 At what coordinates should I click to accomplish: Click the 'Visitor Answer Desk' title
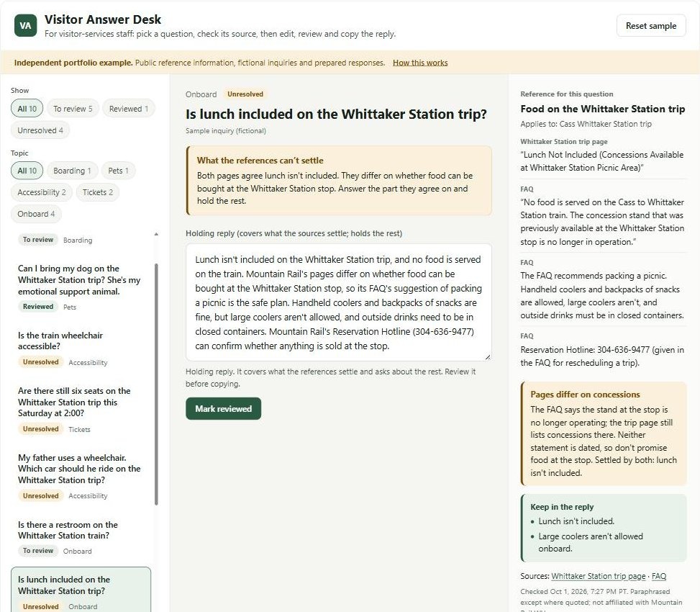click(x=103, y=19)
